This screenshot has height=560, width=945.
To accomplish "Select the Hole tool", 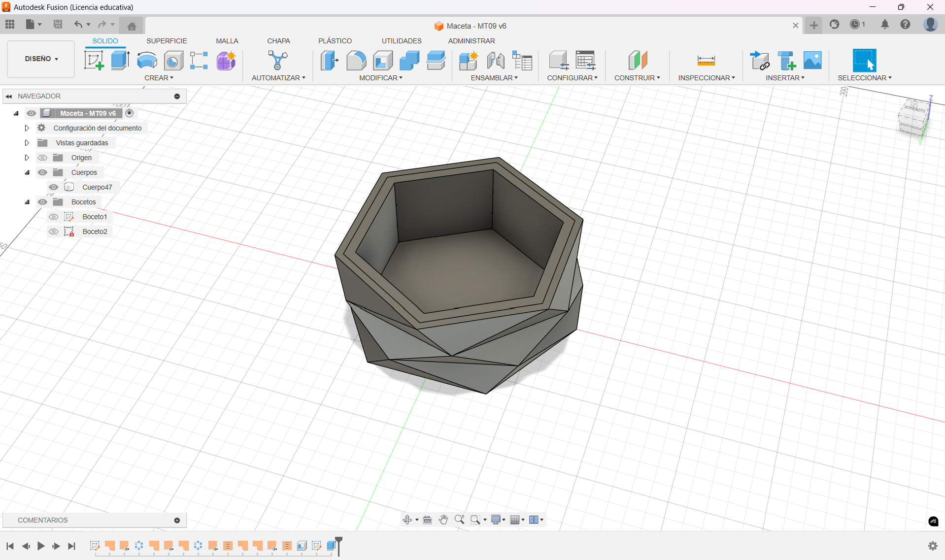I will (x=173, y=61).
